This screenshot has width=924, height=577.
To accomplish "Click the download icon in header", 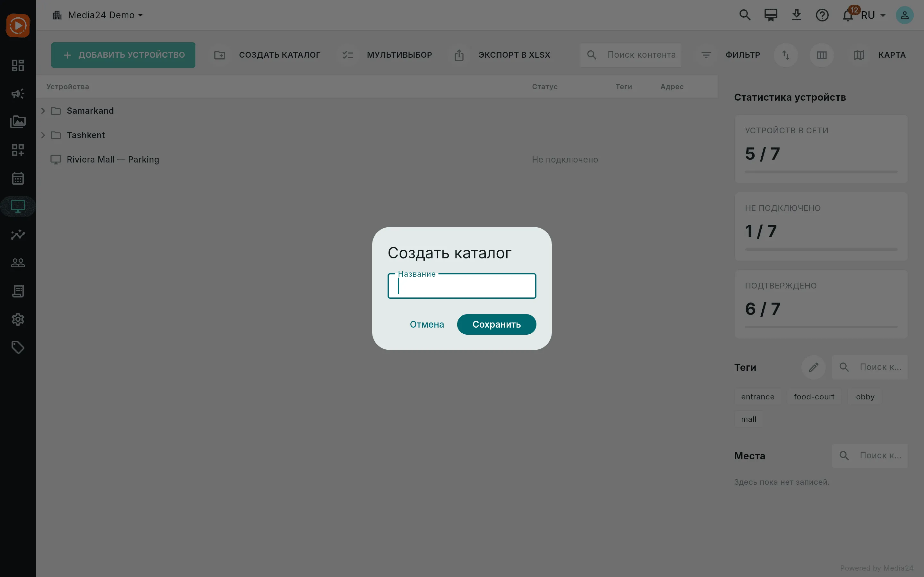I will tap(797, 15).
